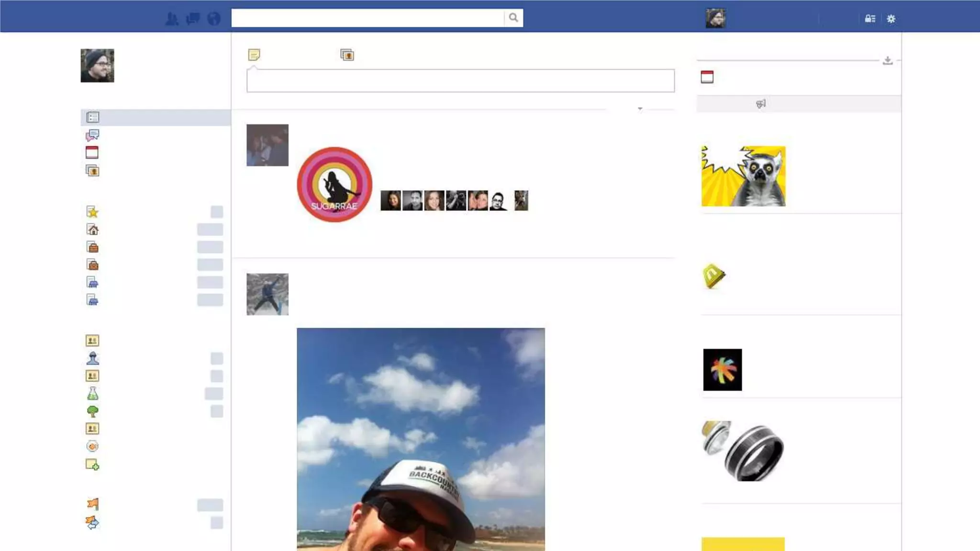This screenshot has width=980, height=551.
Task: Click the Sugarrae page logo thumbnail
Action: pos(334,184)
